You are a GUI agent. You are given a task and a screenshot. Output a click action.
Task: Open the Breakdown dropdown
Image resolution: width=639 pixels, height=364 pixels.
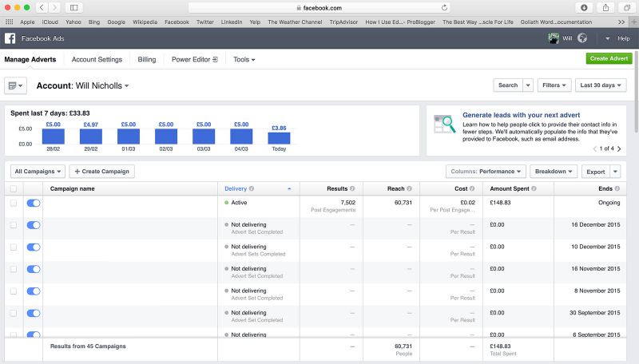[x=554, y=172]
